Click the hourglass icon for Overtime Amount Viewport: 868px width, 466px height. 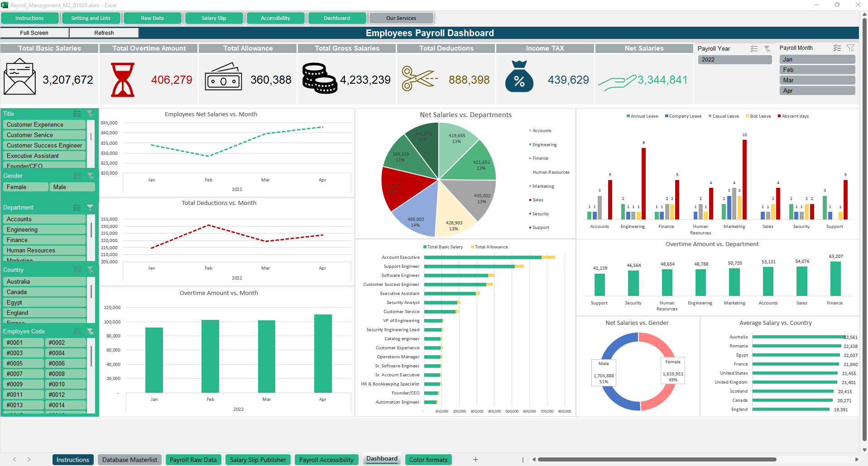(x=123, y=80)
